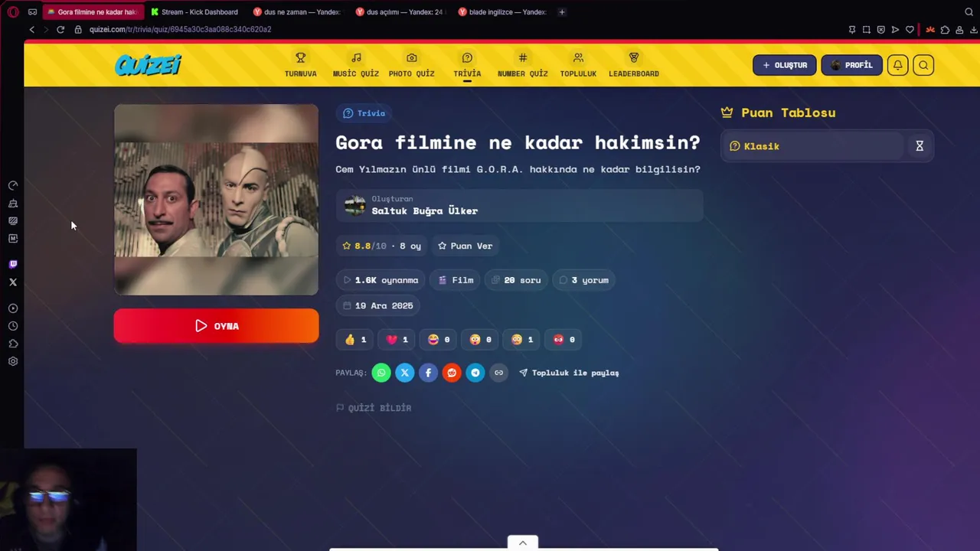Click the Gora quiz cover image
This screenshot has height=551, width=980.
tap(216, 200)
